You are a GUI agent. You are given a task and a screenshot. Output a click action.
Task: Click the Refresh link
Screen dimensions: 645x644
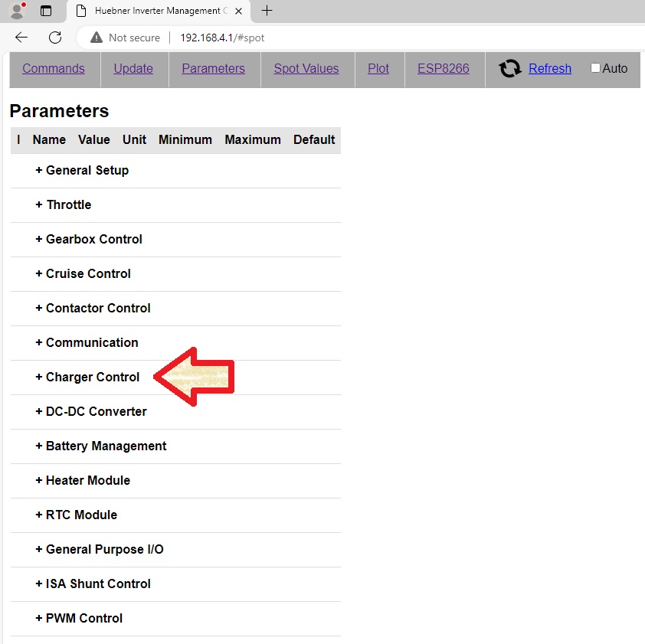(x=549, y=68)
